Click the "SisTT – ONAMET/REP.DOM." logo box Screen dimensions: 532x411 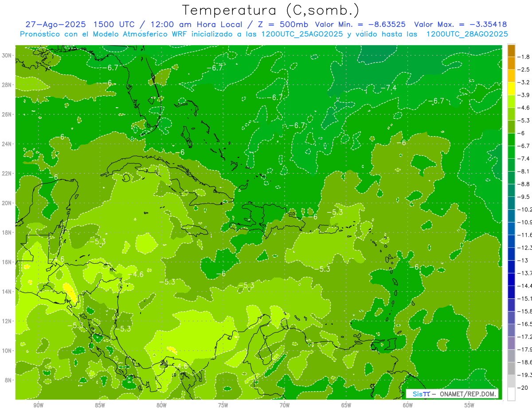pyautogui.click(x=452, y=394)
